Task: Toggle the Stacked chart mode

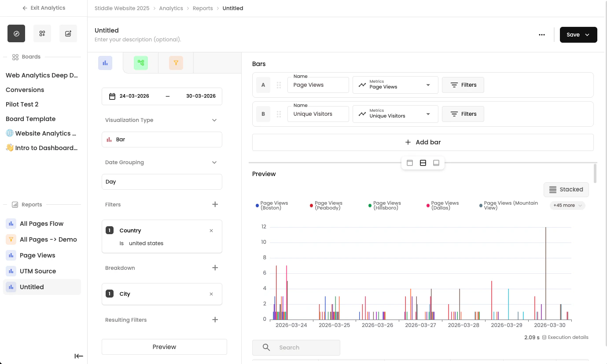Action: (566, 189)
